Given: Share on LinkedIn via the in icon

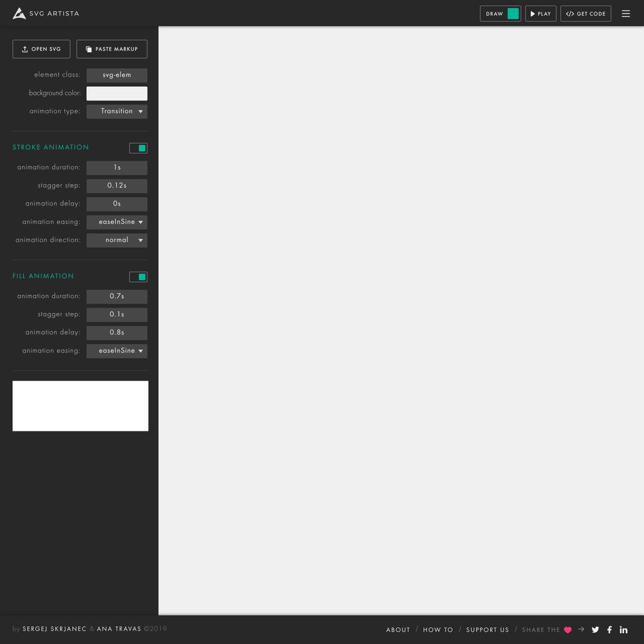Looking at the screenshot, I should pos(623,629).
